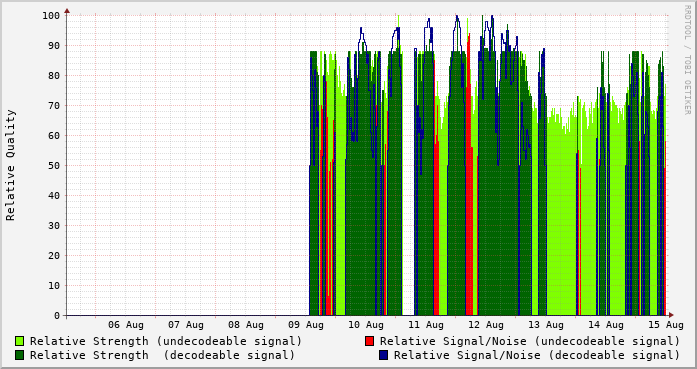
Task: Click the Relative Quality axis title
Action: (11, 165)
